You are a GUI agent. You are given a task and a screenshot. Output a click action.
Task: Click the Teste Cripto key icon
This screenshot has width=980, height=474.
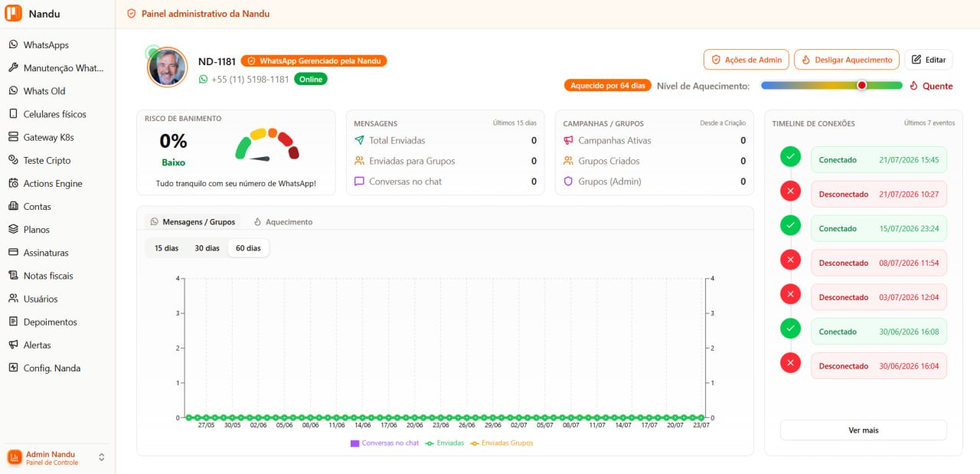13,160
